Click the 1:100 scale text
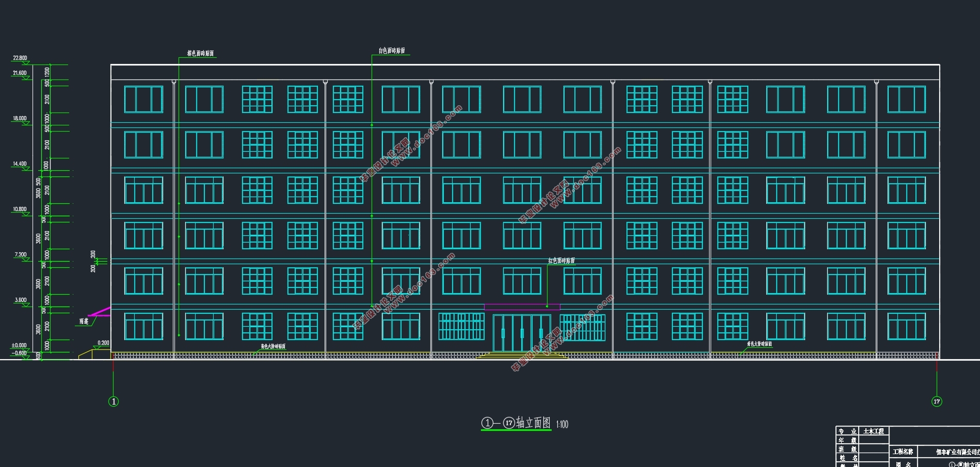 coord(562,425)
